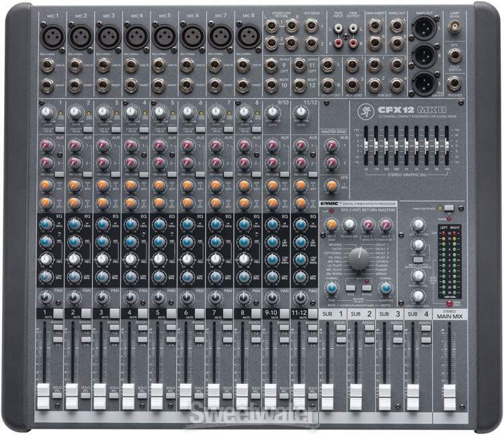The width and height of the screenshot is (504, 435).
Task: Assign Sub 1 to Left
Action: [x=341, y=328]
